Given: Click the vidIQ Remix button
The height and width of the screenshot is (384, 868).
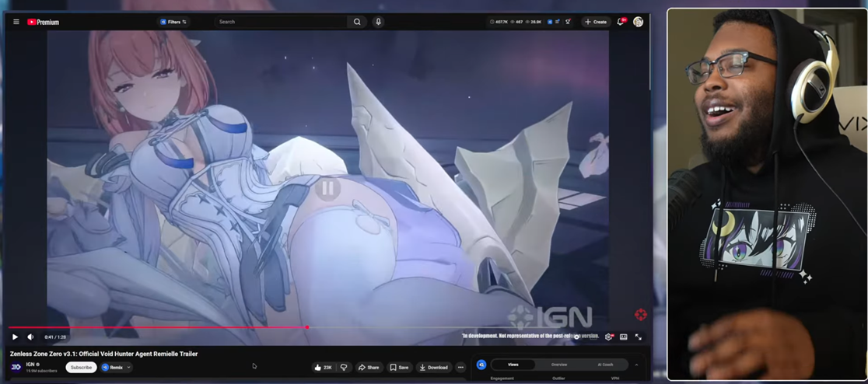Looking at the screenshot, I should pyautogui.click(x=112, y=368).
